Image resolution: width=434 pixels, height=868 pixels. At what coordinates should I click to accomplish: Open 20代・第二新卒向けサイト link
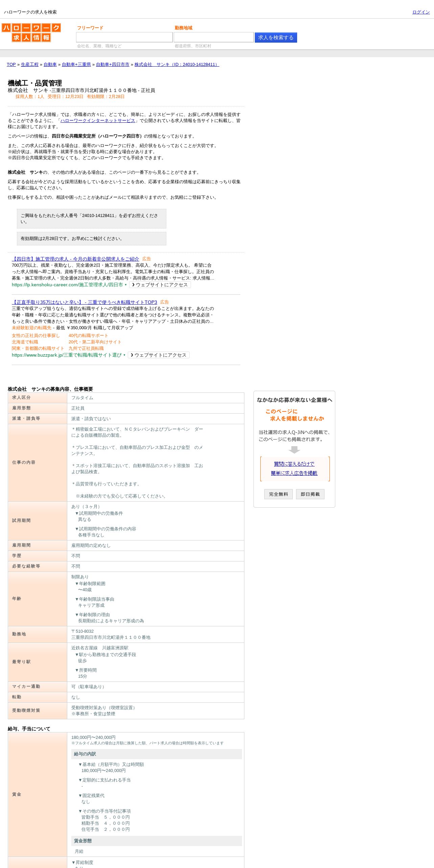(95, 342)
